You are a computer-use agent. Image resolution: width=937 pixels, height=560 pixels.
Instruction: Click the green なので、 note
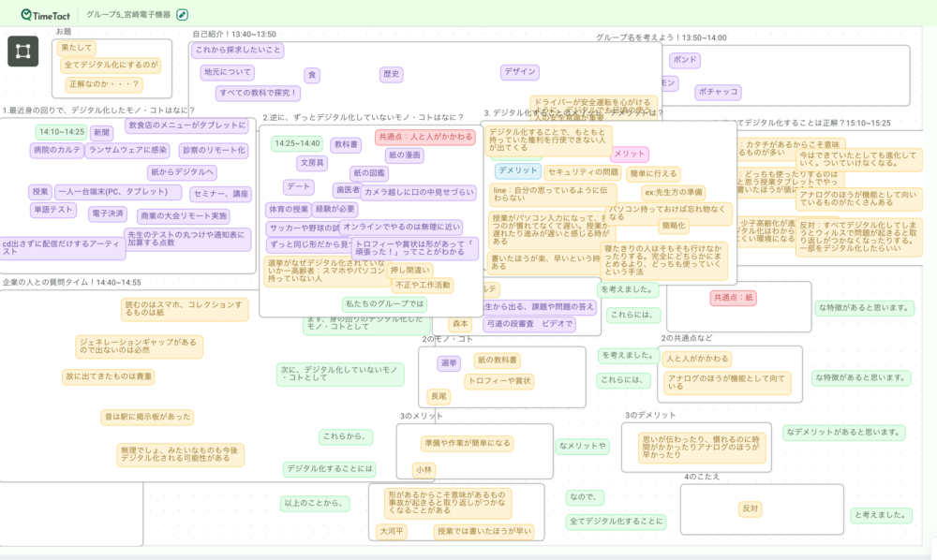585,496
